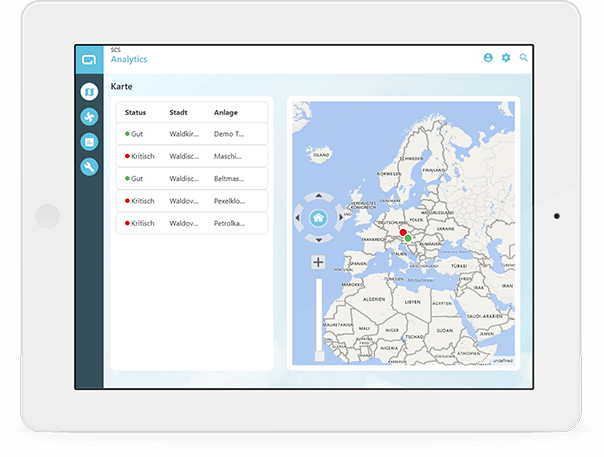
Task: Click the red marker on the map
Action: click(x=403, y=232)
